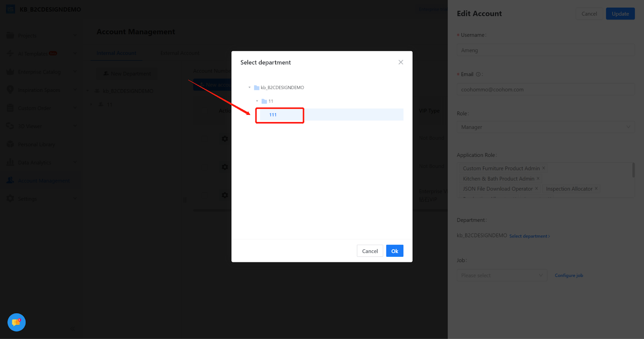Click the info icon next to Email
The image size is (644, 339).
[478, 74]
